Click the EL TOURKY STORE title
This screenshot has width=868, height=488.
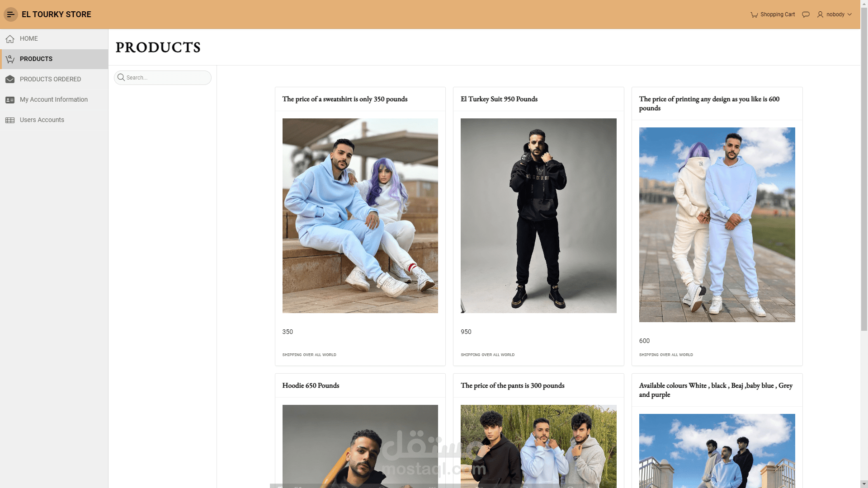tap(57, 14)
